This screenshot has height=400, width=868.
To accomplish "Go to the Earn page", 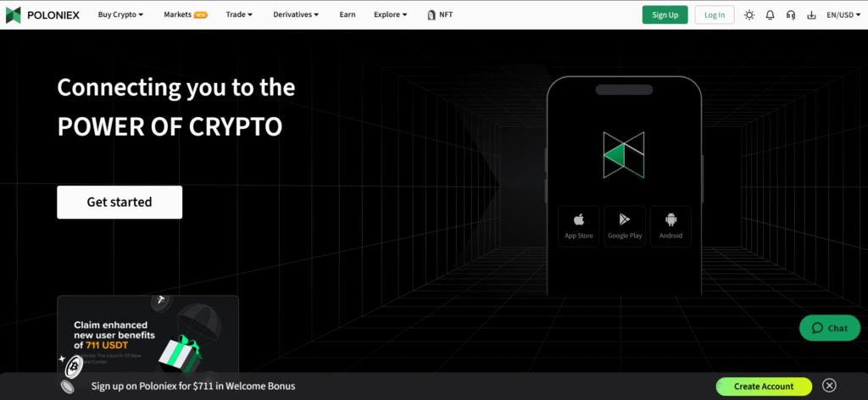I will [x=347, y=15].
